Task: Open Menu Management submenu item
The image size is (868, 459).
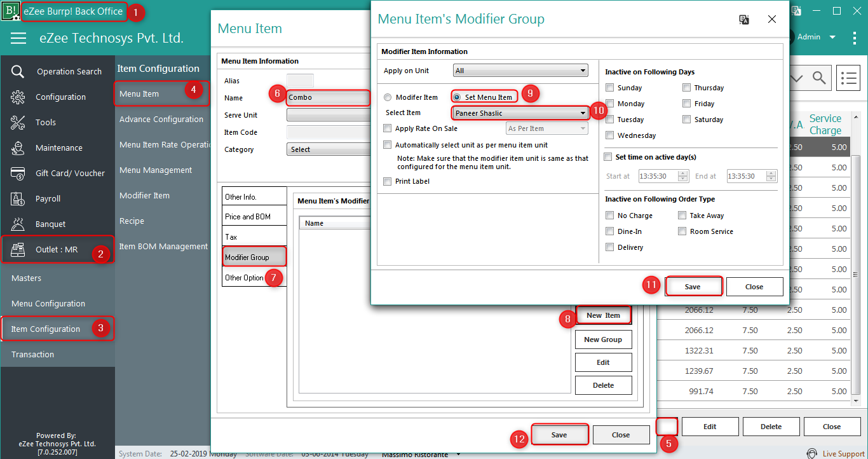Action: pos(156,170)
